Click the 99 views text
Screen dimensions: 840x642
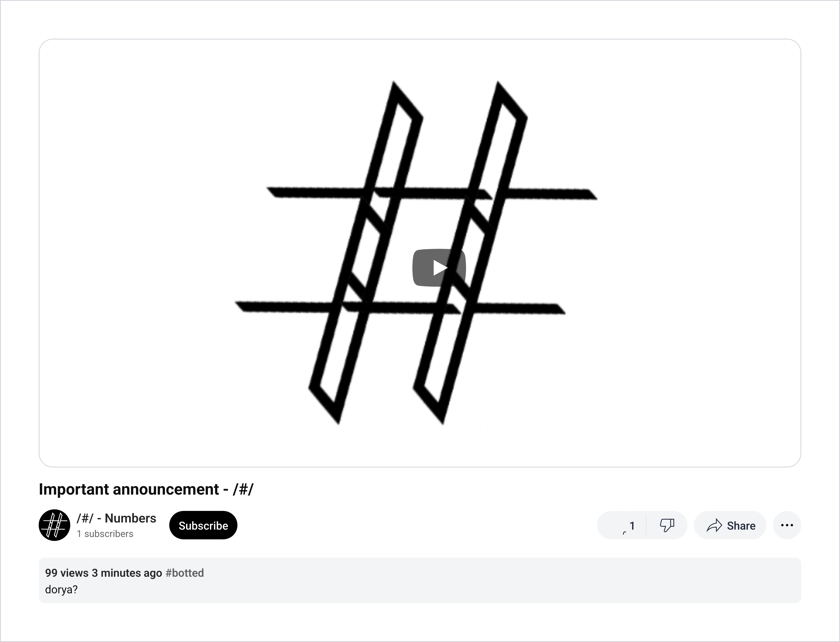point(67,573)
